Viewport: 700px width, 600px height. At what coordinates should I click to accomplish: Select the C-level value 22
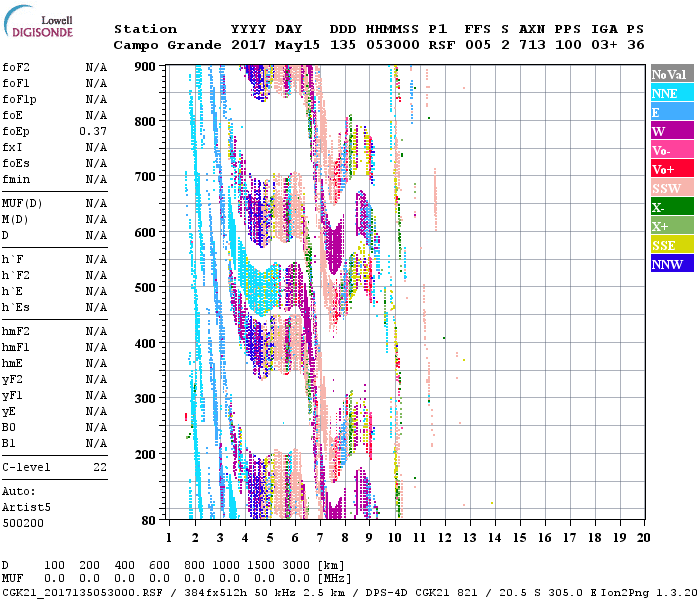[100, 467]
